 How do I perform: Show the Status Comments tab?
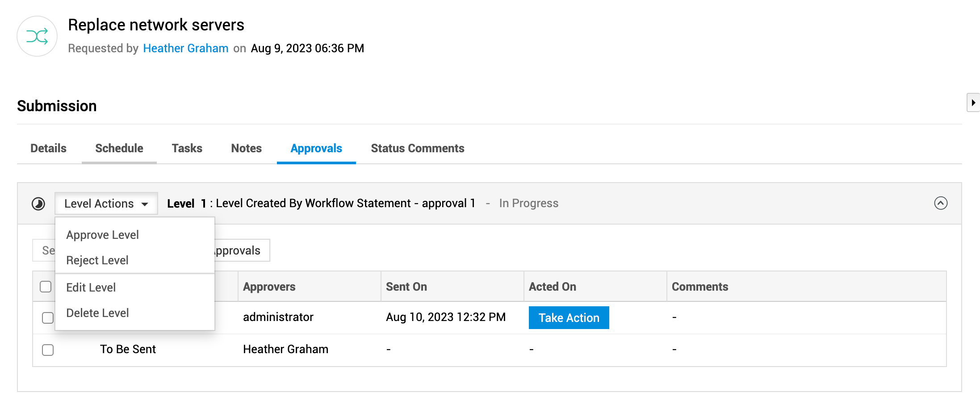(x=418, y=148)
